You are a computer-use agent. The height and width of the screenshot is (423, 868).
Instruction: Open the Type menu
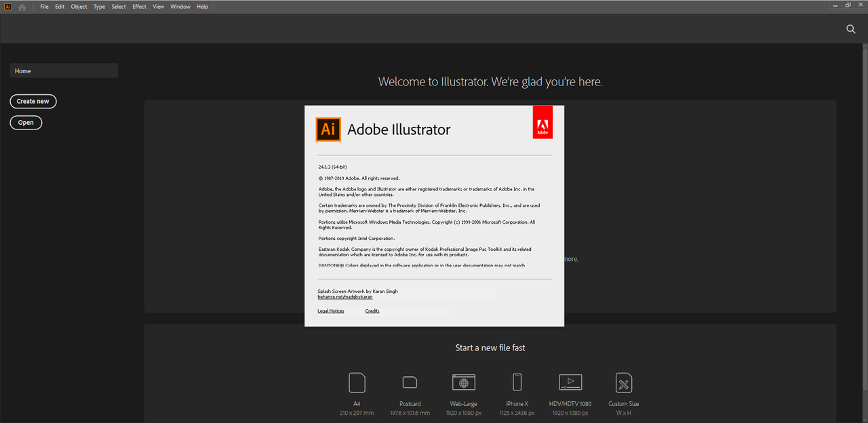99,7
